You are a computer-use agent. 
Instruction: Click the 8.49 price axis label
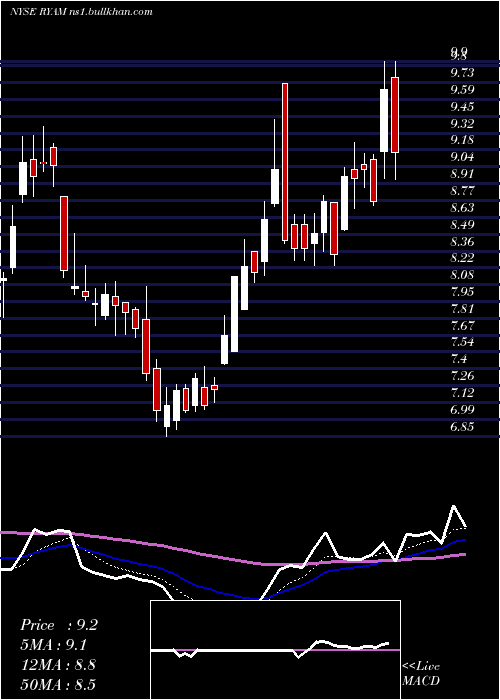[462, 225]
